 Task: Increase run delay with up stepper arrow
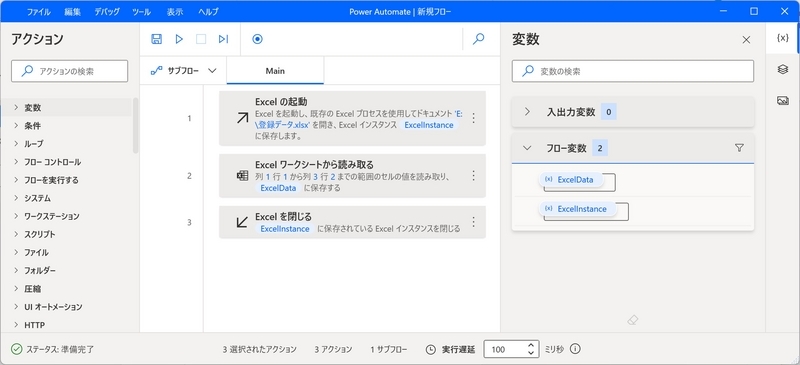pos(531,345)
